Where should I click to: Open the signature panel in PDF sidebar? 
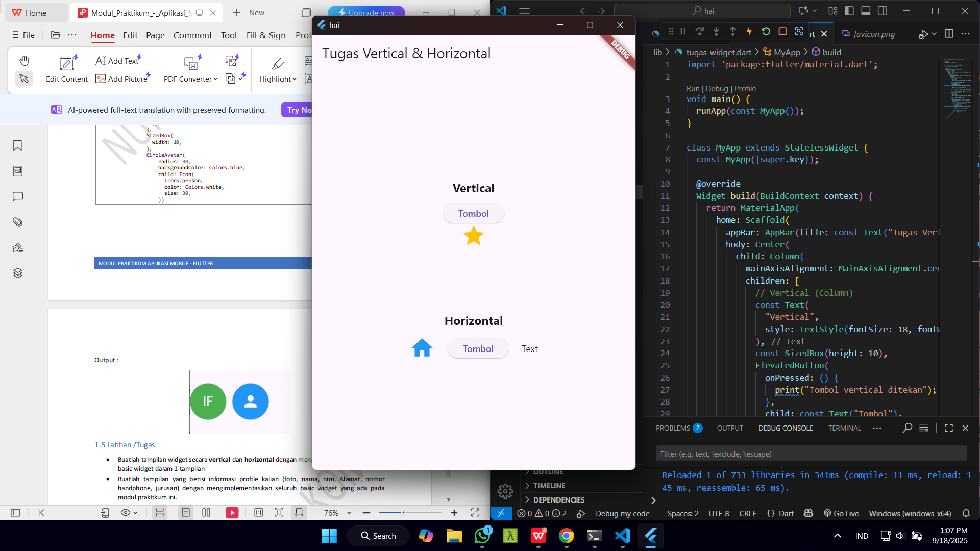(x=18, y=247)
